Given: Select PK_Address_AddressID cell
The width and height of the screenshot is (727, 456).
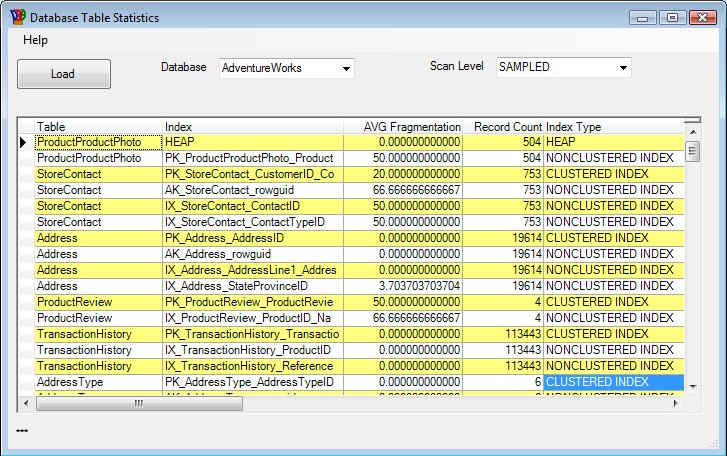Looking at the screenshot, I should click(x=253, y=238).
